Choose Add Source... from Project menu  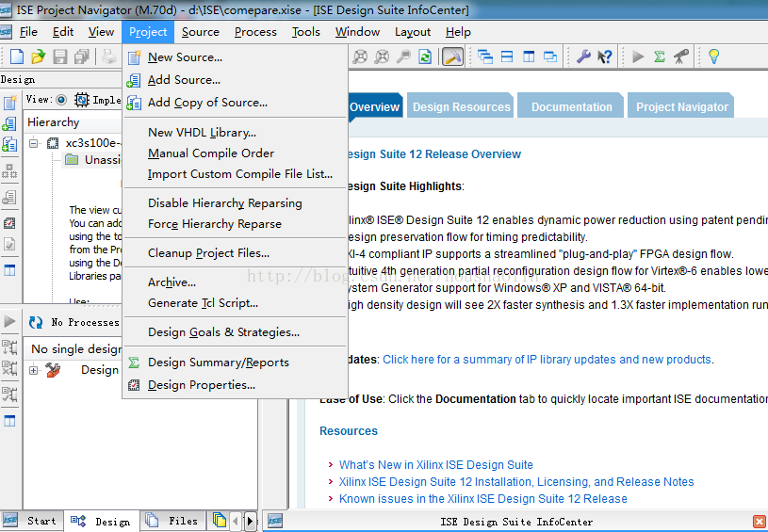coord(235,80)
